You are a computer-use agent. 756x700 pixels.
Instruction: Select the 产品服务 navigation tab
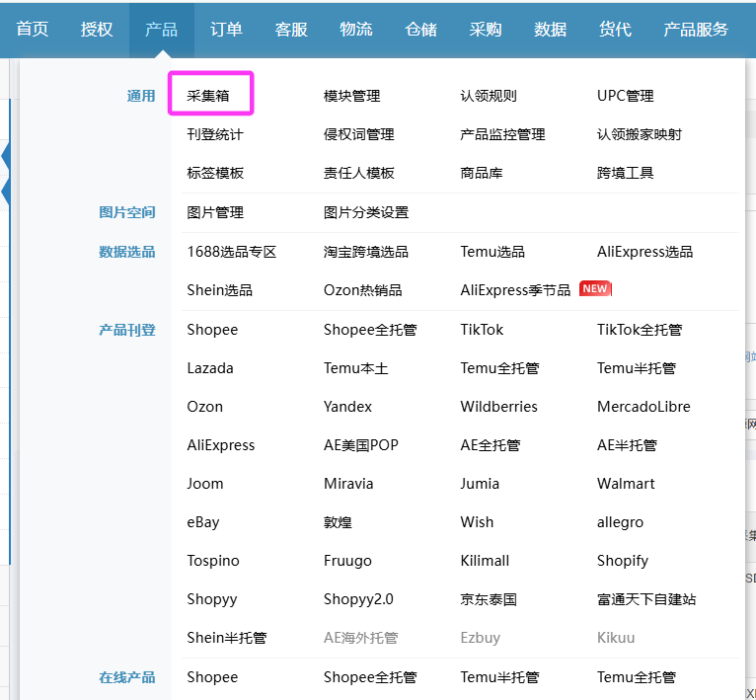tap(696, 30)
